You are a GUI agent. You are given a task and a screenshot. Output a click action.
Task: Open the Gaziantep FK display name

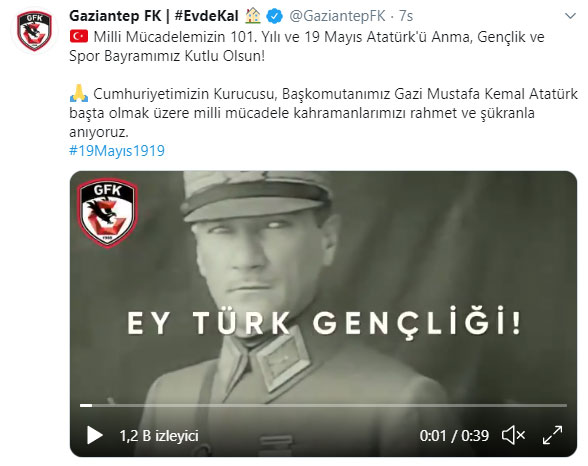[115, 16]
